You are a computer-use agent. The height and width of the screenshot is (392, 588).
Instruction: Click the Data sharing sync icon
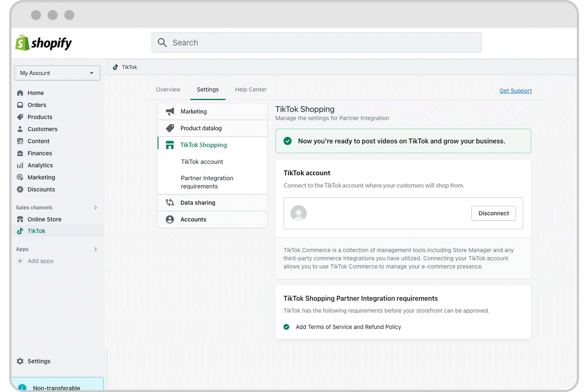(x=170, y=203)
